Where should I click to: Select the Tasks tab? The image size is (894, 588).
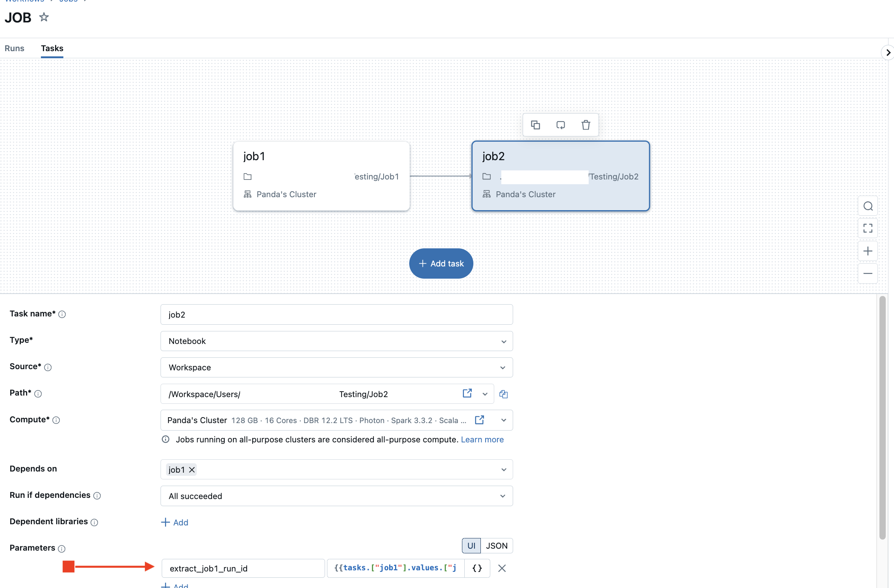[x=52, y=48]
